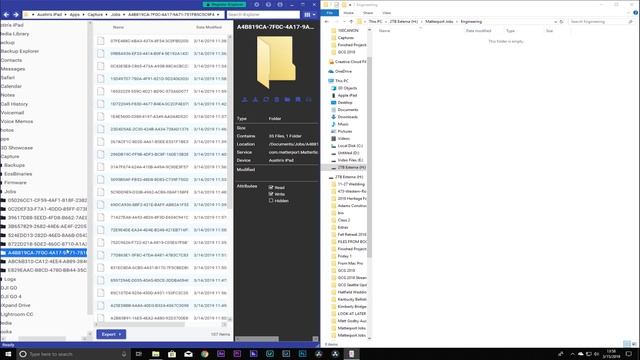Sort file list by the Name column
This screenshot has height=360, width=640.
point(118,27)
